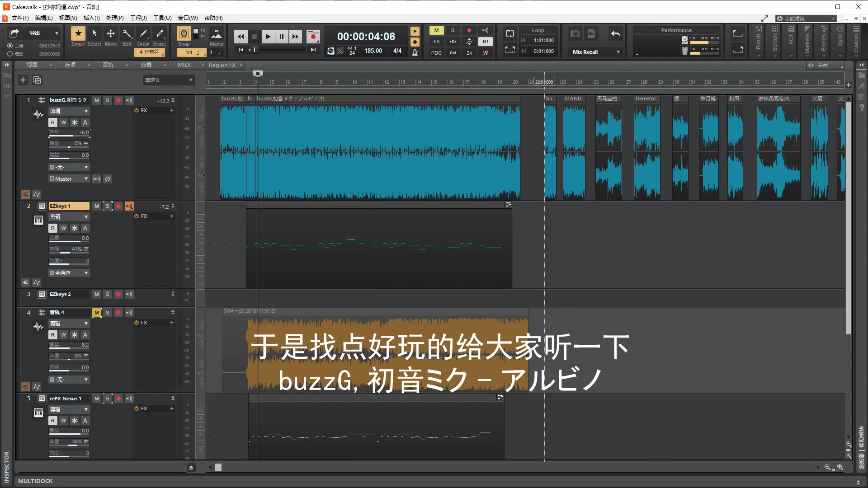This screenshot has height=488, width=868.
Task: Open track 1 Master output dropdown
Action: (x=69, y=179)
